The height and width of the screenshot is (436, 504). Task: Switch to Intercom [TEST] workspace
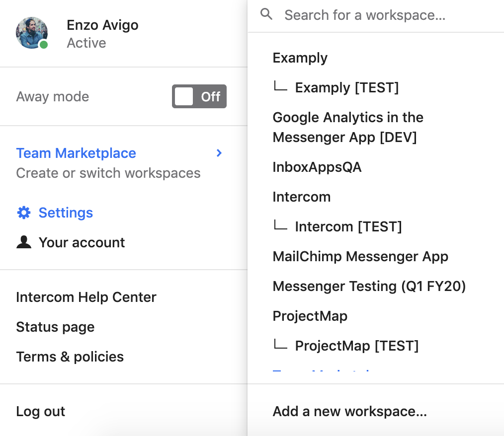tap(348, 226)
